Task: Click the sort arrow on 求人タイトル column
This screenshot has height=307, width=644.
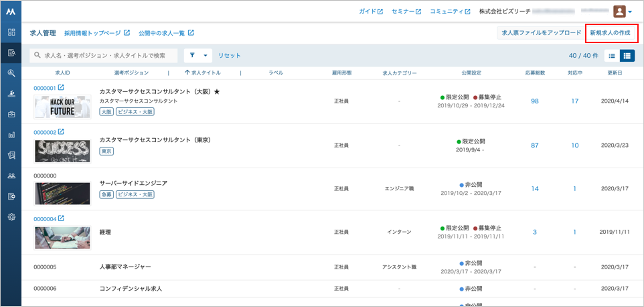Action: pyautogui.click(x=187, y=72)
